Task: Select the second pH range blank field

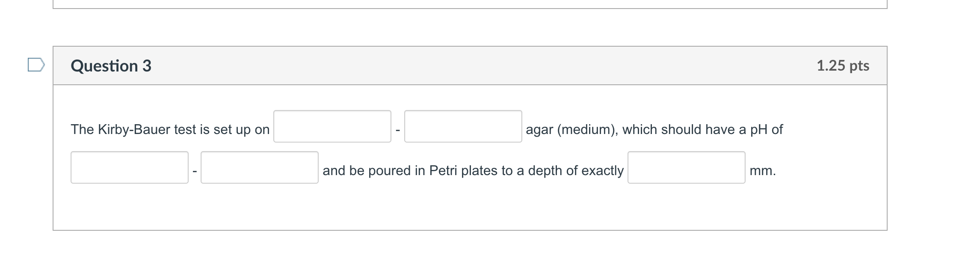Action: tap(259, 170)
